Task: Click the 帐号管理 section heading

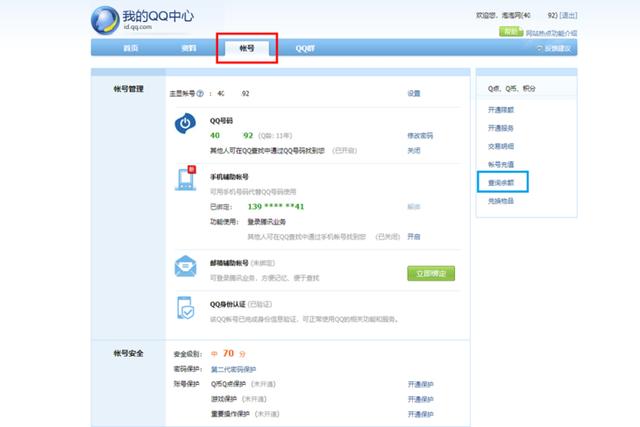Action: pos(129,89)
